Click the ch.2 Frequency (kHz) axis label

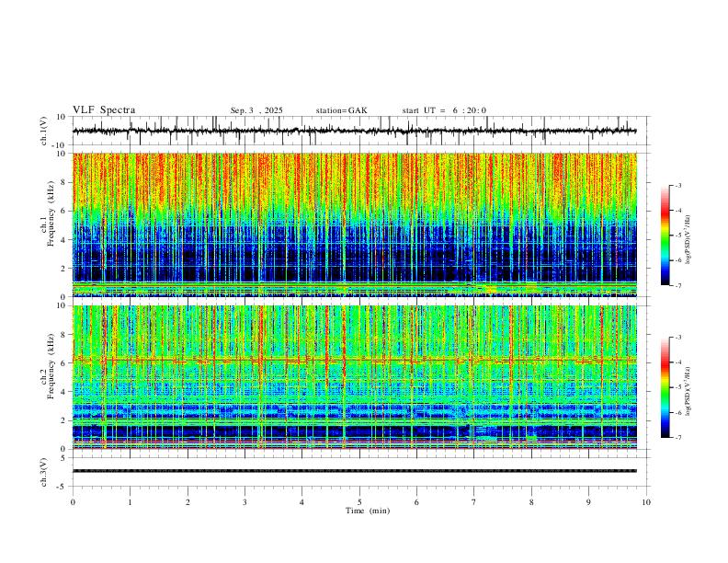pos(48,366)
